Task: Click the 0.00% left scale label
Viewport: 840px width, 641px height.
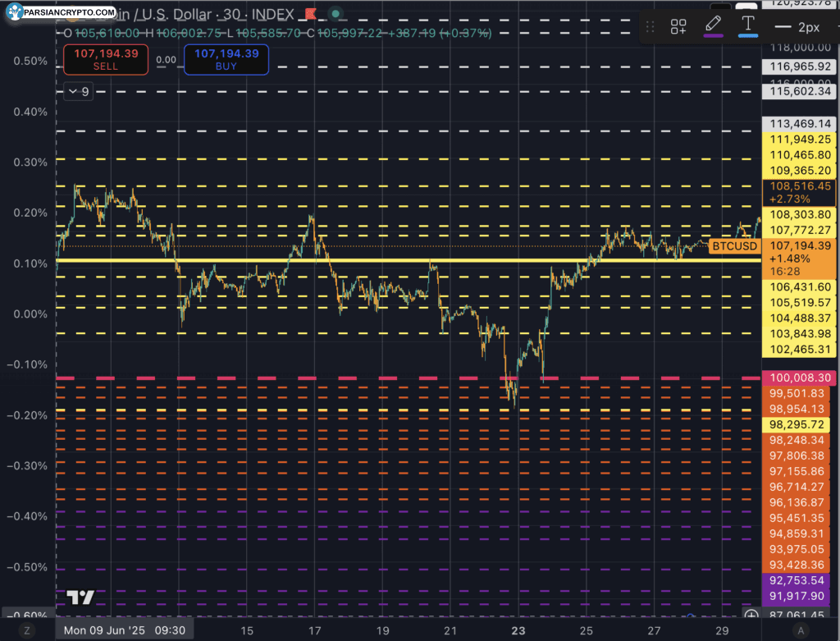Action: (30, 314)
